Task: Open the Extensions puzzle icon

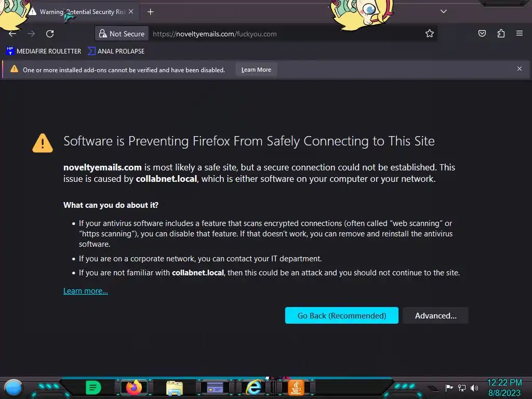Action: pos(501,33)
